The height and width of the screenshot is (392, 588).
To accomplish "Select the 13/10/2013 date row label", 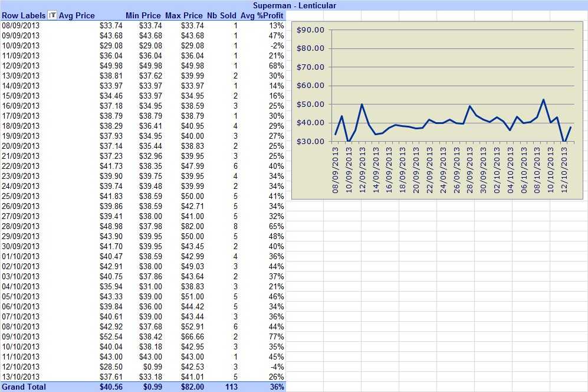I will click(x=21, y=377).
